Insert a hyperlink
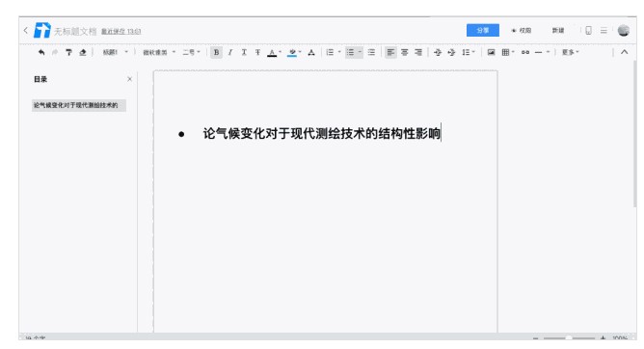 pos(525,52)
